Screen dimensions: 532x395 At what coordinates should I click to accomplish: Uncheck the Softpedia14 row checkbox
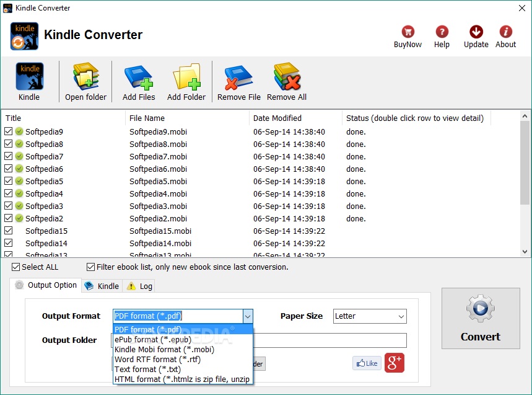click(x=9, y=243)
